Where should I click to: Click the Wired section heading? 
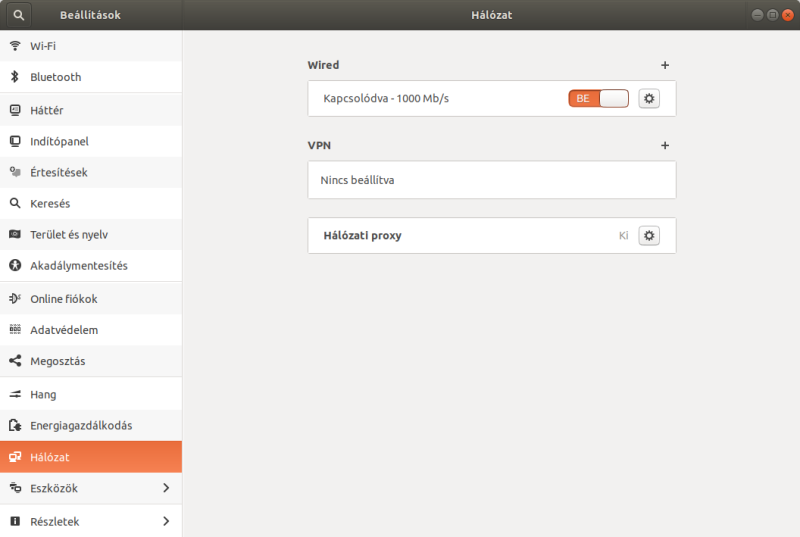[x=323, y=65]
